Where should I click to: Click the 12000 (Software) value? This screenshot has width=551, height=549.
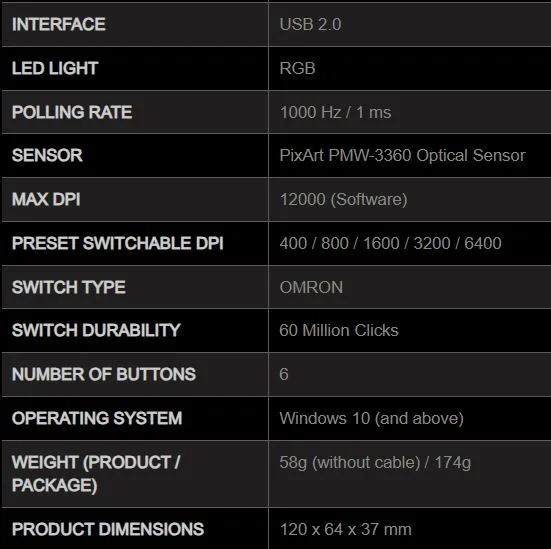[343, 199]
